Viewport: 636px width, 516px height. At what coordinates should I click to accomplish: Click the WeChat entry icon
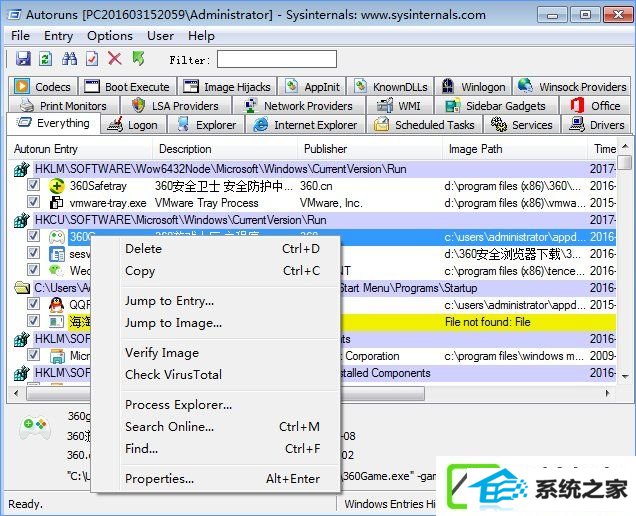[x=56, y=271]
